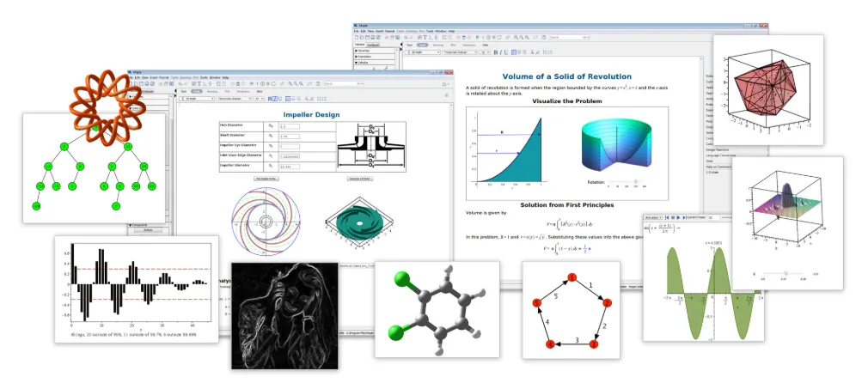Click search field in Impeller Design window toolbar
Viewport: 868px width, 389px height.
(344, 83)
